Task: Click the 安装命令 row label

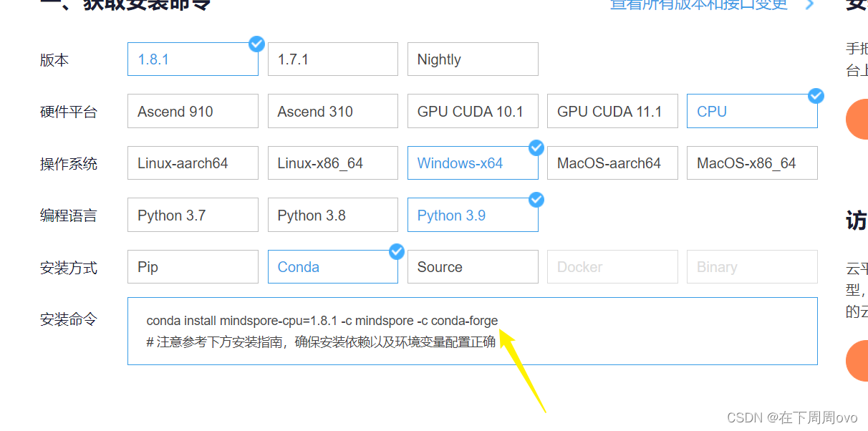Action: click(69, 320)
